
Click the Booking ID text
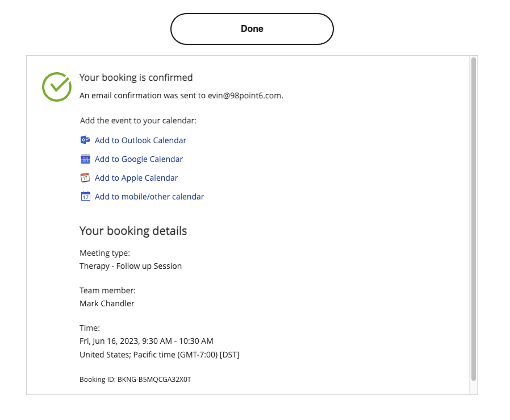pos(135,380)
